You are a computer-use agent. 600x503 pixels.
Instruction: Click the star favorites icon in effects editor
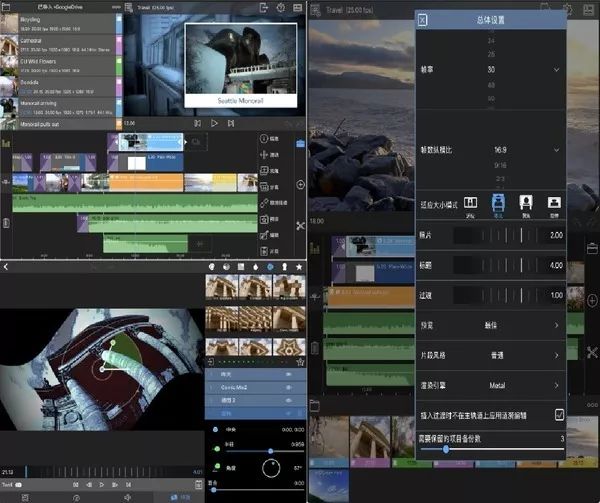(x=299, y=267)
